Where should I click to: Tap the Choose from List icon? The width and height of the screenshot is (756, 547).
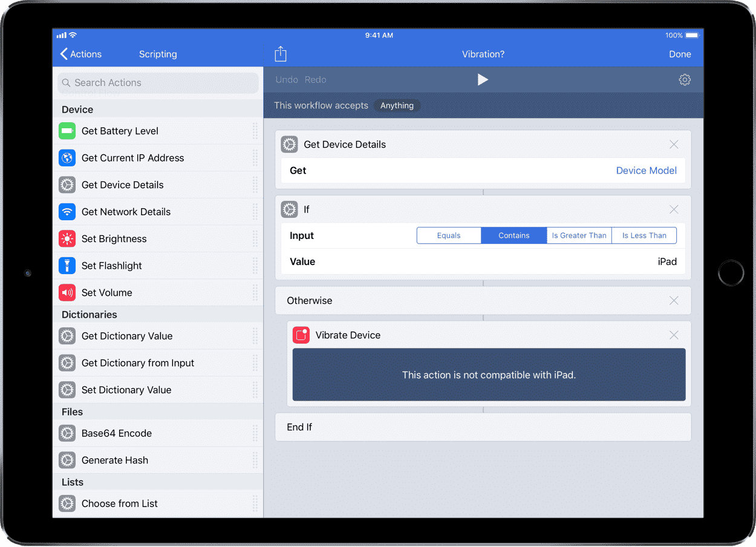click(x=67, y=503)
